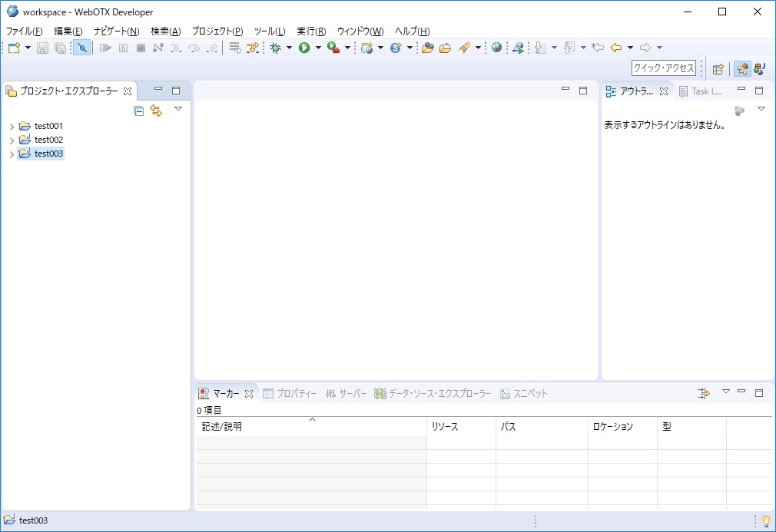The height and width of the screenshot is (532, 776).
Task: Click Collapse All in Project Explorer
Action: (139, 111)
